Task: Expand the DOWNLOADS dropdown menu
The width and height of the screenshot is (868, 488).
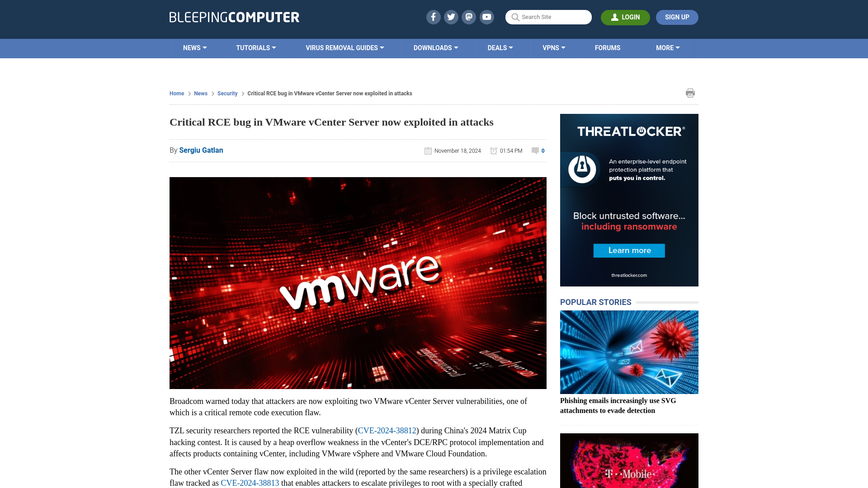Action: pyautogui.click(x=435, y=48)
